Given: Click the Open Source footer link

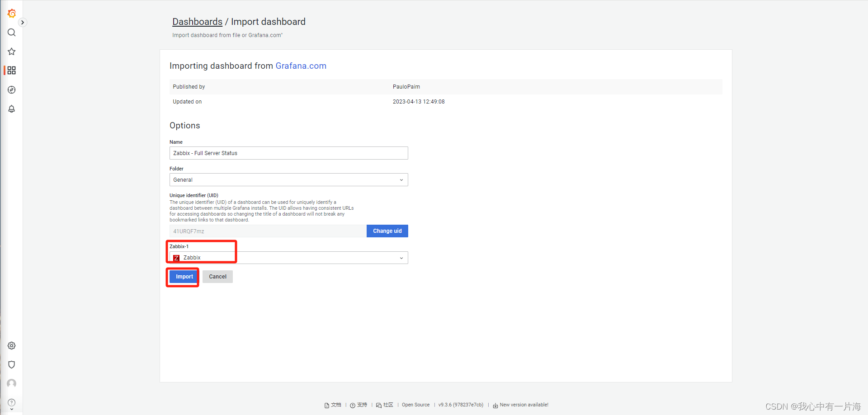Looking at the screenshot, I should [416, 405].
